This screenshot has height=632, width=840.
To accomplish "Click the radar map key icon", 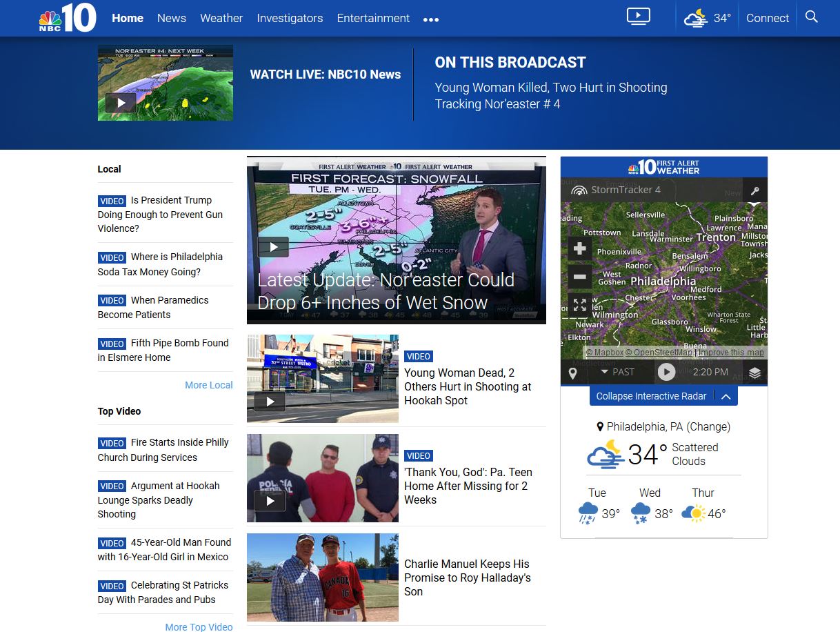I will coord(755,190).
